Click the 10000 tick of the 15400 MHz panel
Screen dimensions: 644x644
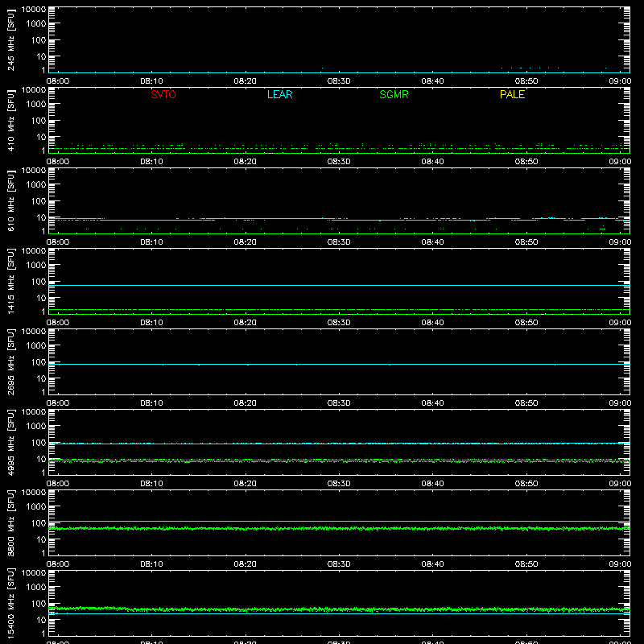[34, 573]
